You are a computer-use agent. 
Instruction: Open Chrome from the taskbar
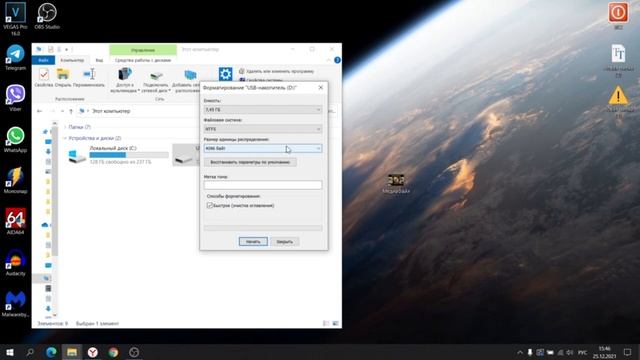pyautogui.click(x=113, y=352)
